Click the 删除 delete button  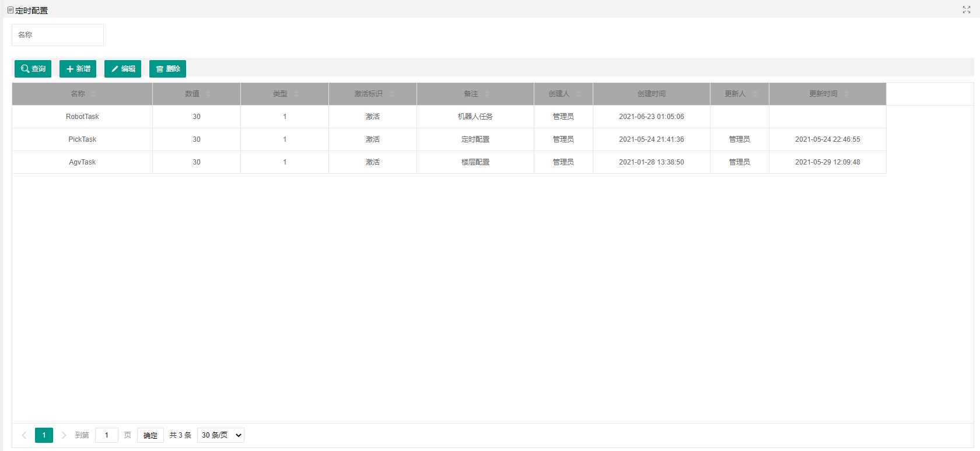click(x=167, y=69)
